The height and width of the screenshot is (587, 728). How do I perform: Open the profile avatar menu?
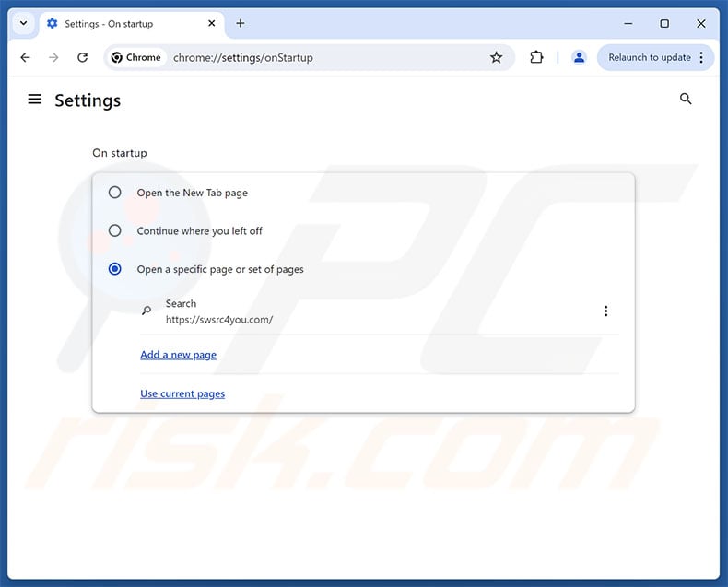579,57
